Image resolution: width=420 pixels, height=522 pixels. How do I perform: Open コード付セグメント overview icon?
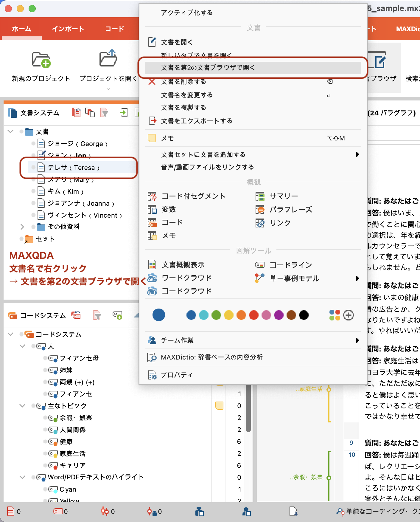click(152, 196)
